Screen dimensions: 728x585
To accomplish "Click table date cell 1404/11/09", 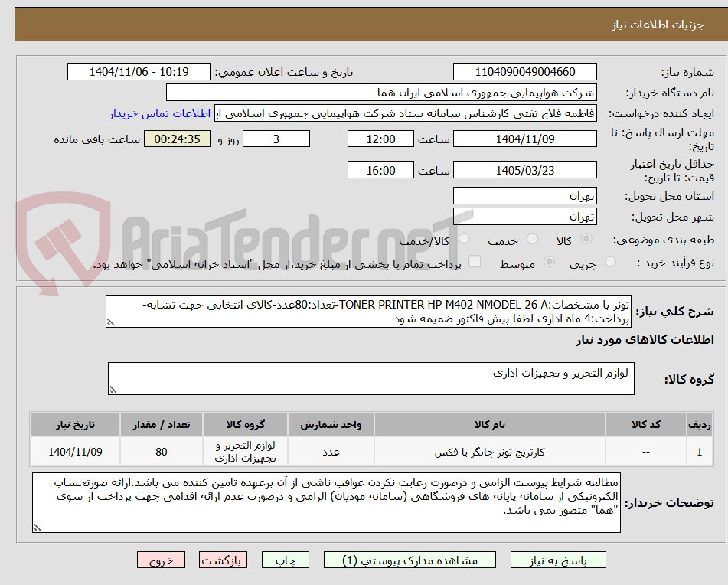I will [75, 452].
